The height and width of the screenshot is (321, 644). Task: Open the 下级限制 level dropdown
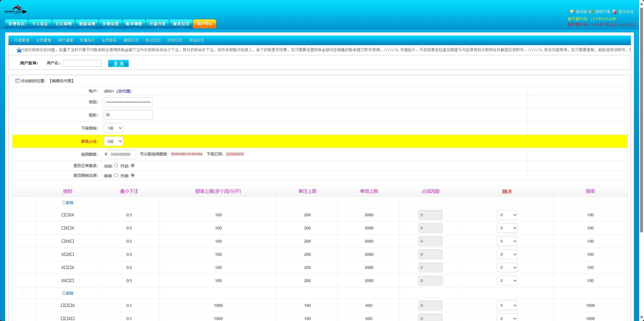click(x=113, y=128)
